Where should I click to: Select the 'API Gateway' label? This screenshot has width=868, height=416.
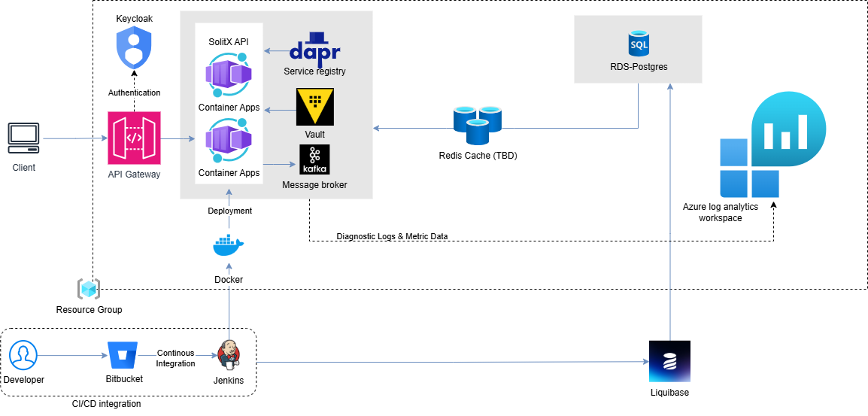pyautogui.click(x=134, y=175)
